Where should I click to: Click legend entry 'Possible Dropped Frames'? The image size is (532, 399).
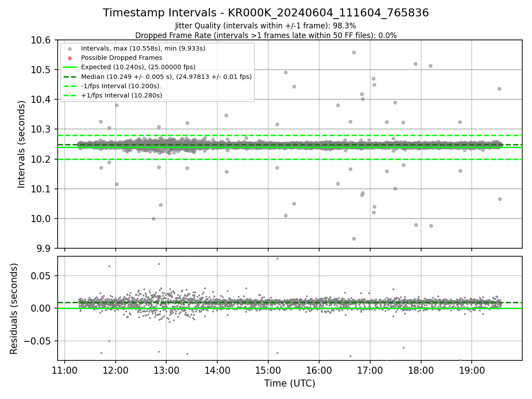tap(121, 58)
